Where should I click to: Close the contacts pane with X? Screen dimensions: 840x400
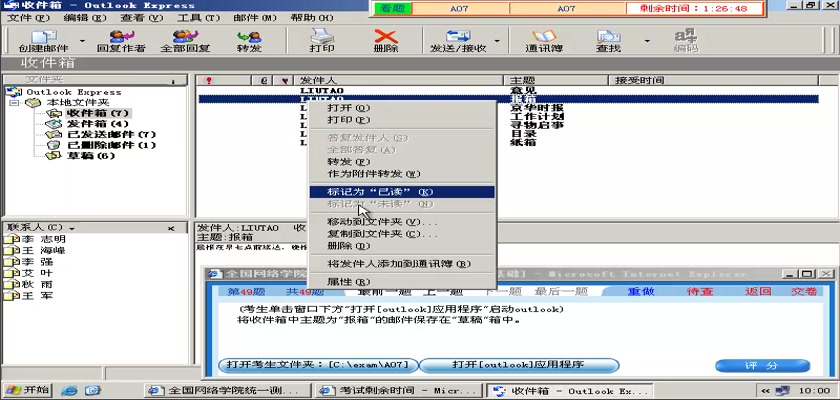pyautogui.click(x=171, y=228)
